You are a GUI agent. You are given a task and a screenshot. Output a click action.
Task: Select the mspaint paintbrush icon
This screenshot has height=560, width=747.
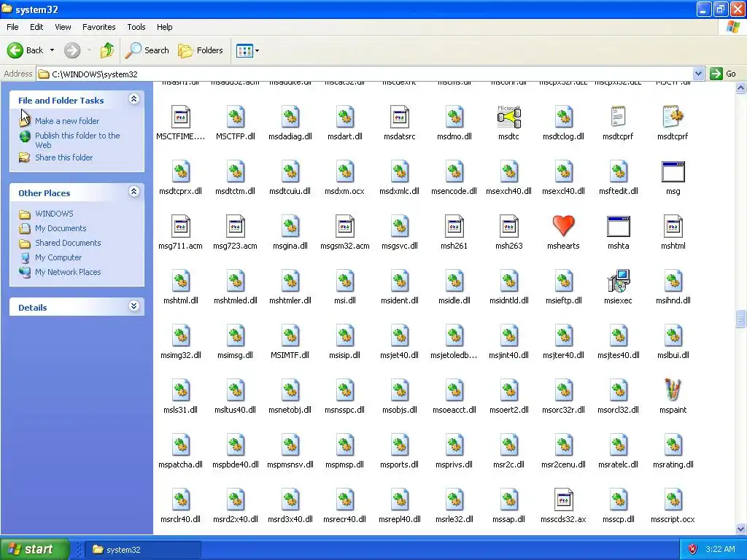673,390
